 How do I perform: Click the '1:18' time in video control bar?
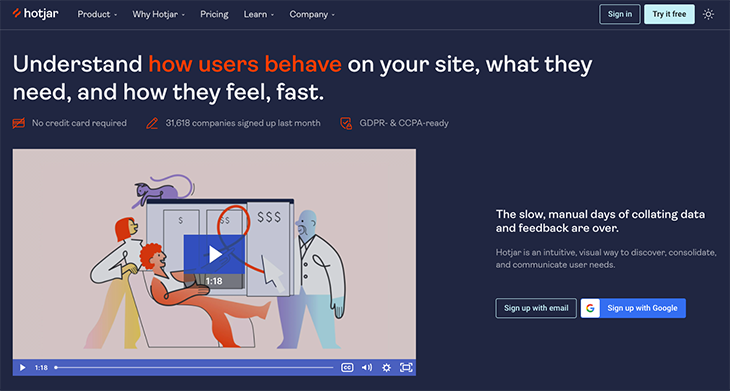click(41, 368)
